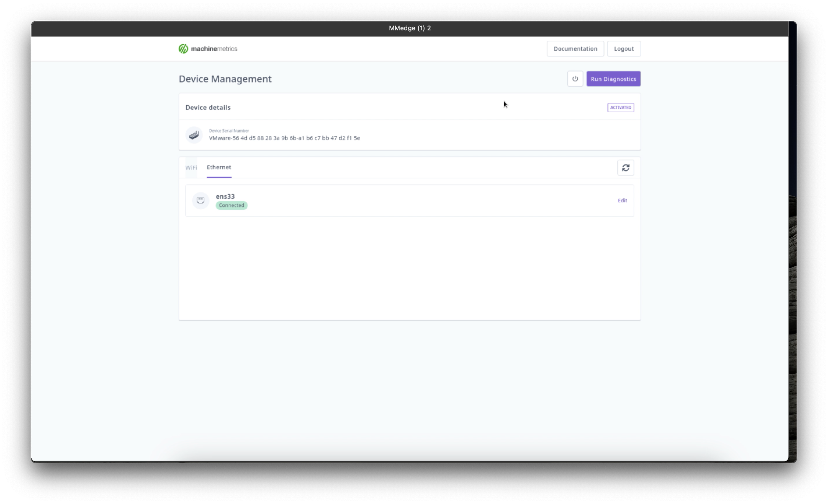Click the Connected badge under ens33
The height and width of the screenshot is (504, 828).
pos(231,205)
